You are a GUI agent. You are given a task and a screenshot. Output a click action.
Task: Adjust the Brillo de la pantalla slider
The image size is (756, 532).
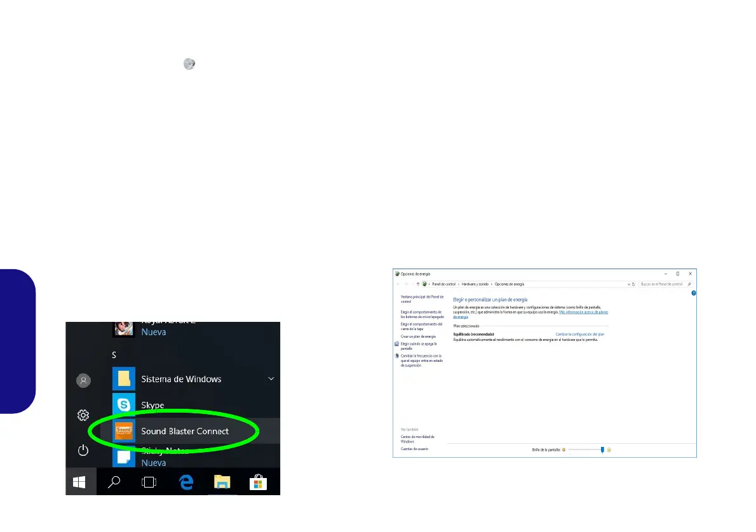pos(602,449)
